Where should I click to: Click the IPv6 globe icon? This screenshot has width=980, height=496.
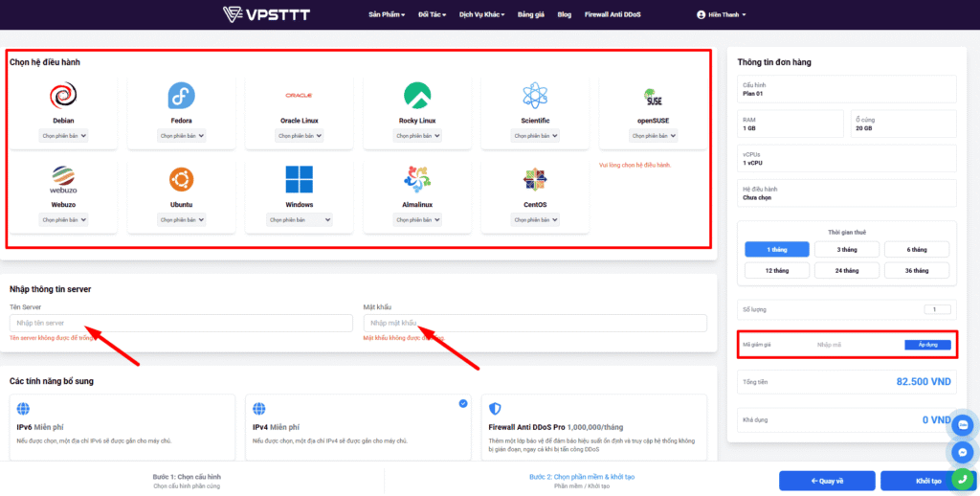point(23,409)
